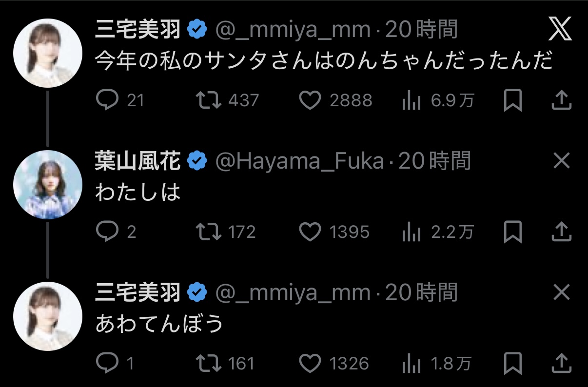Reply to the first tweet with 21 replies
The image size is (588, 387).
point(107,101)
